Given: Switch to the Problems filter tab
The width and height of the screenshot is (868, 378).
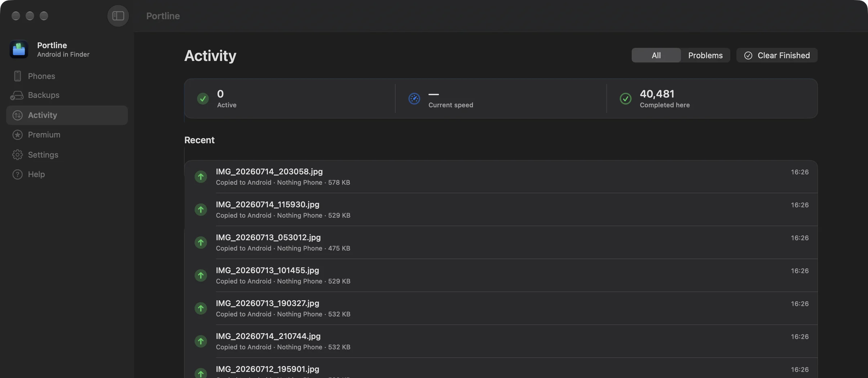Looking at the screenshot, I should [x=705, y=55].
